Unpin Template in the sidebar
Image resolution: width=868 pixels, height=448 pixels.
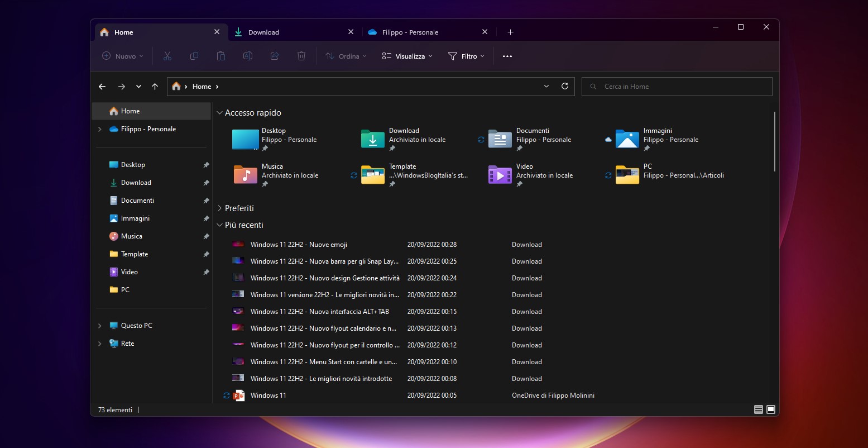click(x=206, y=254)
